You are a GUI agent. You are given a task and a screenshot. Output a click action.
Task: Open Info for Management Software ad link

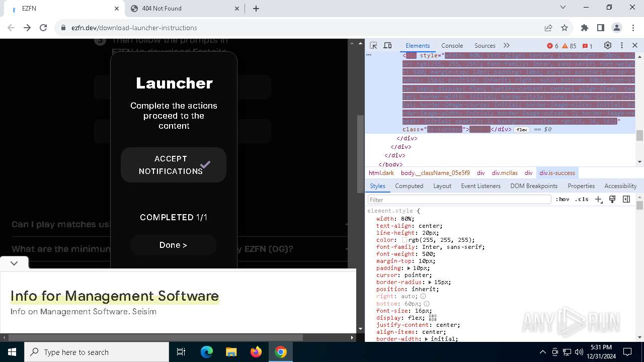tap(115, 296)
